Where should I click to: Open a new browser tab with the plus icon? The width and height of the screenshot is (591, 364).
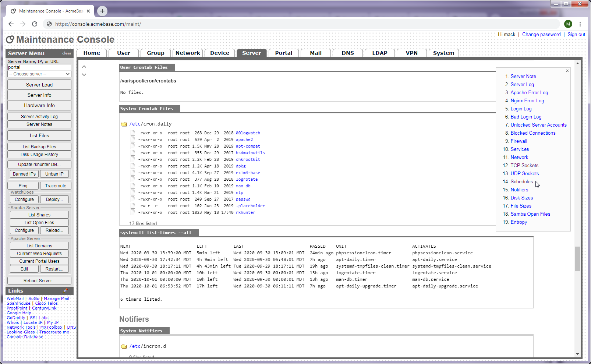coord(102,11)
